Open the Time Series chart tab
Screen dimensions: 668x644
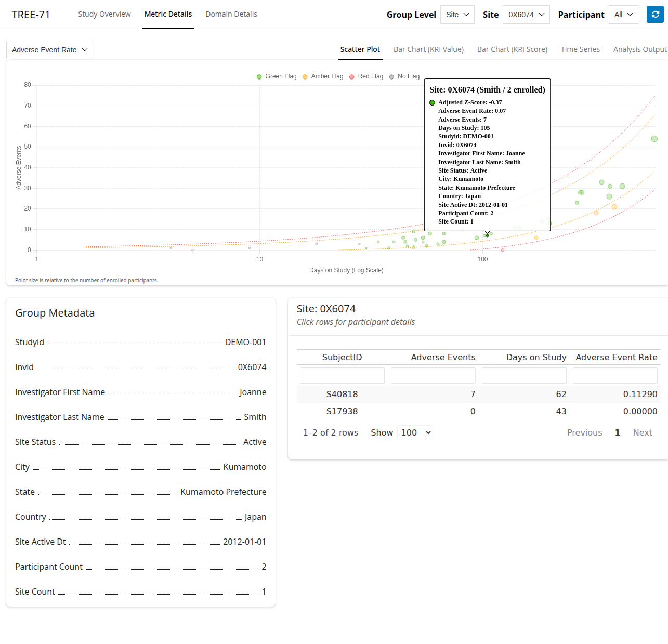(580, 49)
